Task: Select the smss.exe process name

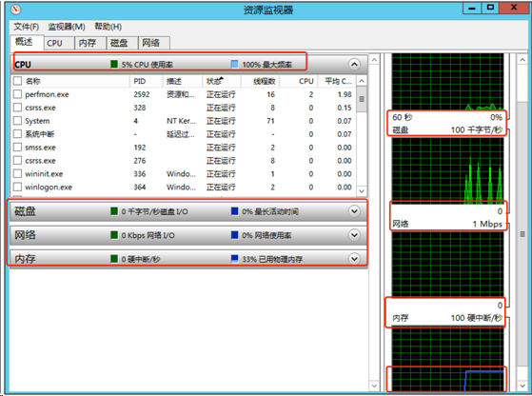Action: tap(40, 148)
